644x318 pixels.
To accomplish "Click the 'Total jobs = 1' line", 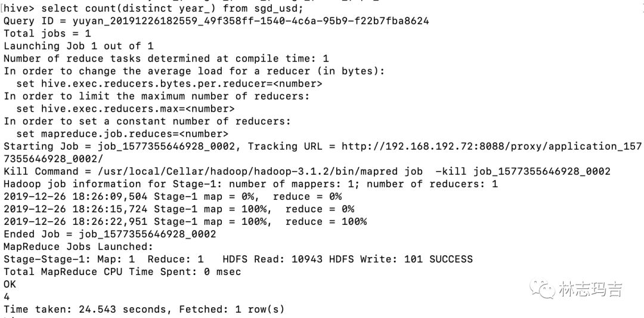I will pyautogui.click(x=47, y=33).
